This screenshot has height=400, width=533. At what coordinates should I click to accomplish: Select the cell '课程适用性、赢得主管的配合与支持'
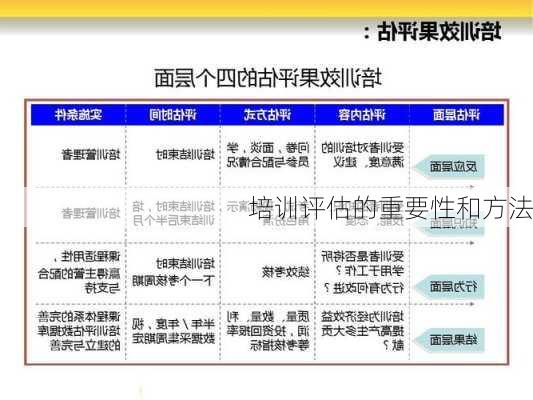(x=79, y=273)
